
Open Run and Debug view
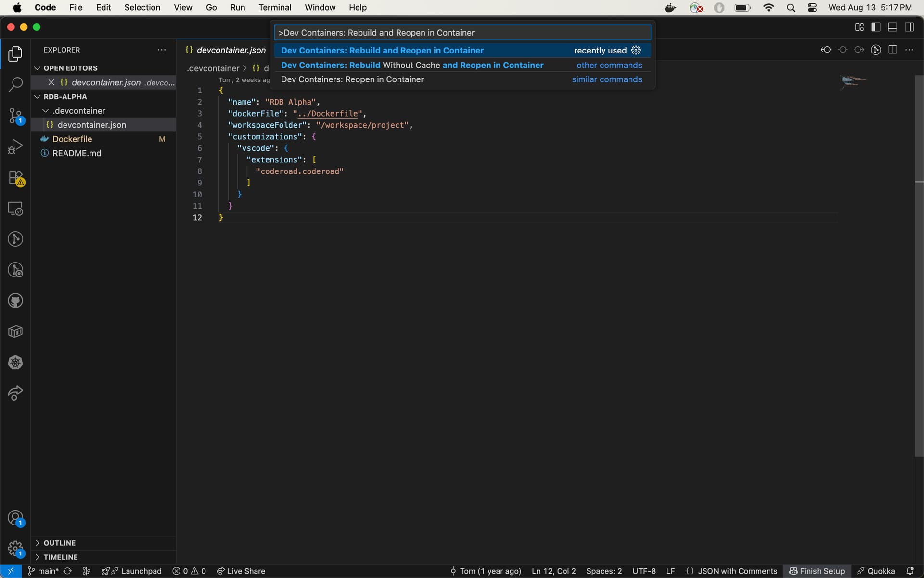[15, 146]
